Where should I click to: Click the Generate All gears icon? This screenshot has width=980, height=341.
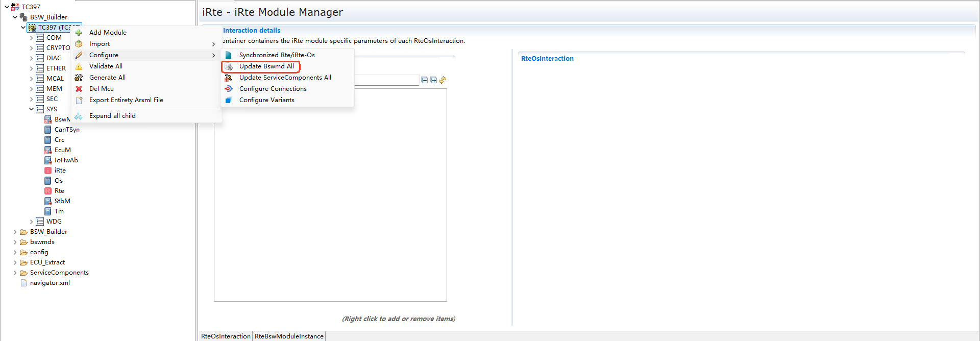pyautogui.click(x=79, y=78)
